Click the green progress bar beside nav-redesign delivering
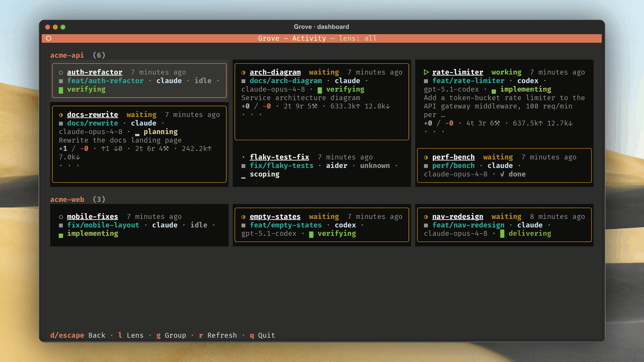This screenshot has height=362, width=644. click(502, 234)
